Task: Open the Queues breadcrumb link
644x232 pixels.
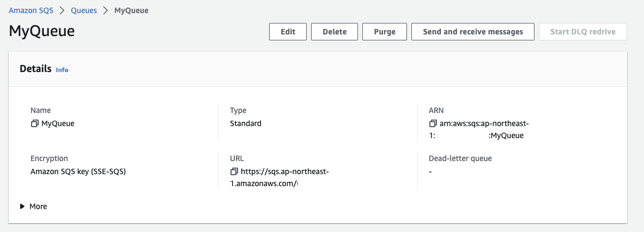Action: [85, 10]
